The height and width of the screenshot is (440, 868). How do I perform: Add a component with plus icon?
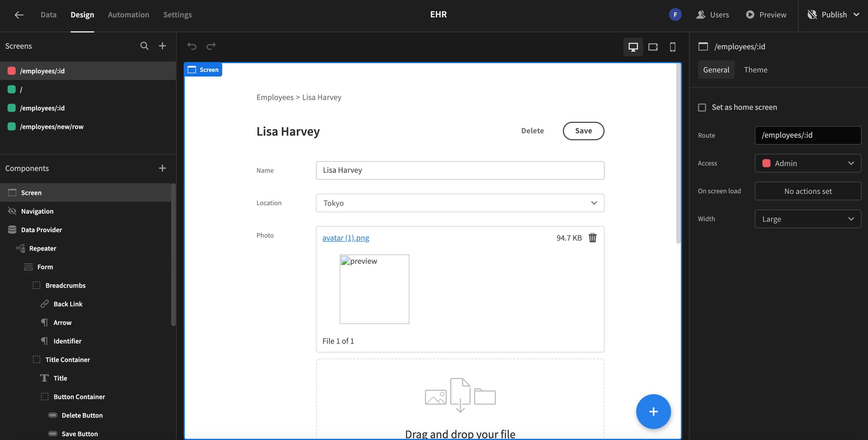pos(162,168)
